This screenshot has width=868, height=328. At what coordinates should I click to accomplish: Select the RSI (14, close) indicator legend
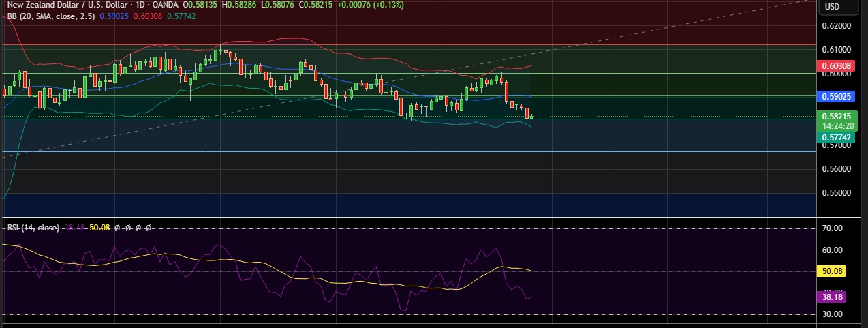pos(33,227)
